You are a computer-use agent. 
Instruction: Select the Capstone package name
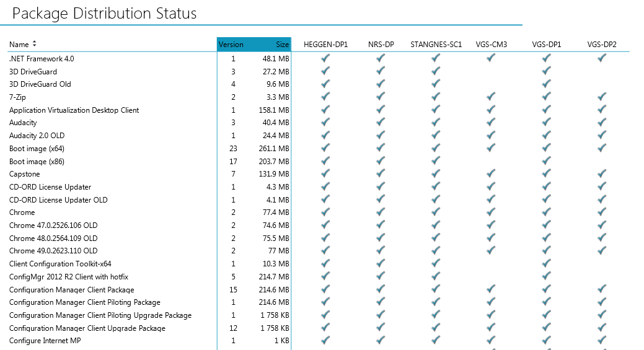pos(24,174)
